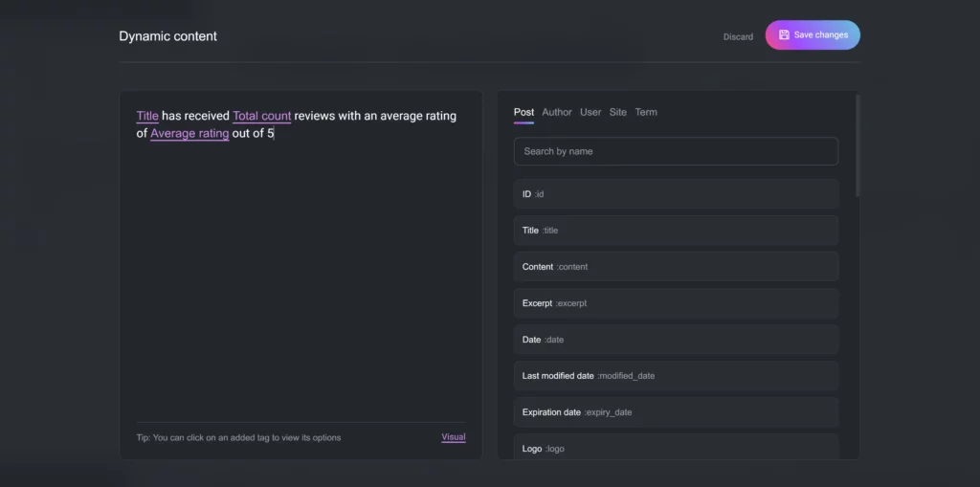Screen dimensions: 980x487
Task: Add the Logo :logo tag
Action: (676, 448)
